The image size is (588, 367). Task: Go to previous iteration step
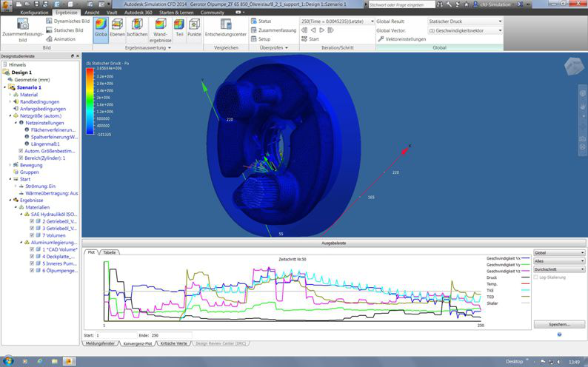click(313, 30)
